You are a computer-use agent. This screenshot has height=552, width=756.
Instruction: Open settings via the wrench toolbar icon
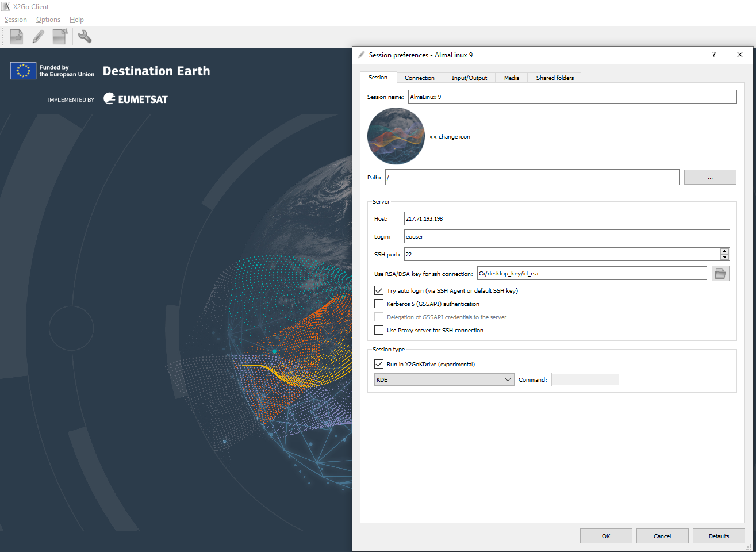click(85, 37)
